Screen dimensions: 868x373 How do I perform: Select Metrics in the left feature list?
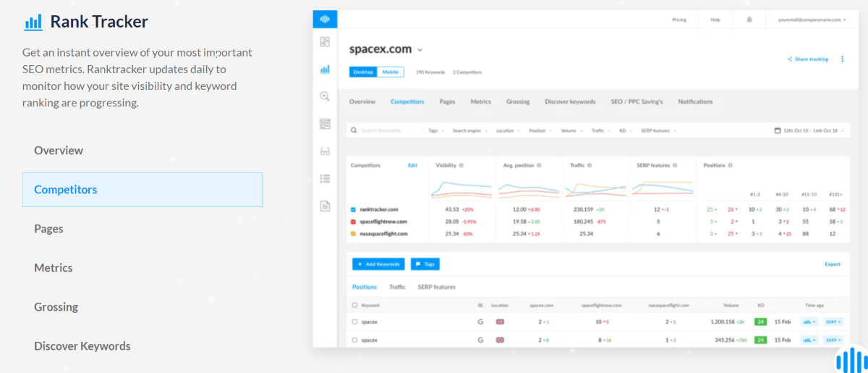pyautogui.click(x=54, y=268)
